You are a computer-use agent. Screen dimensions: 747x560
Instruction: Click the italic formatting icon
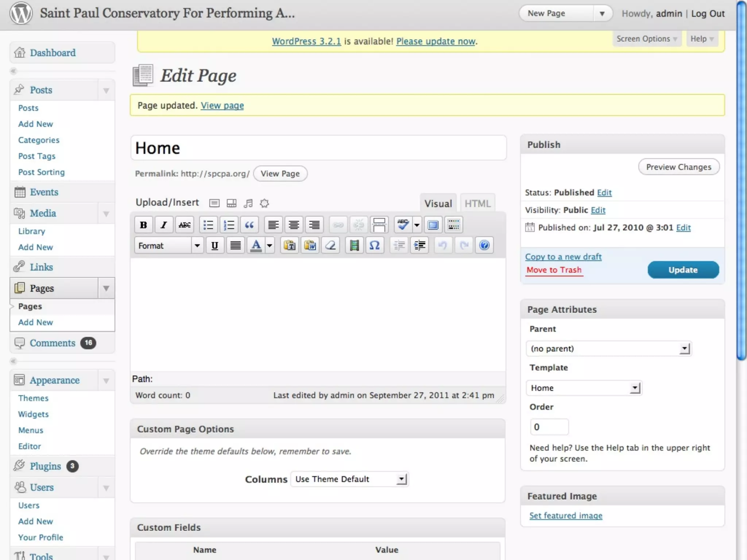point(164,225)
